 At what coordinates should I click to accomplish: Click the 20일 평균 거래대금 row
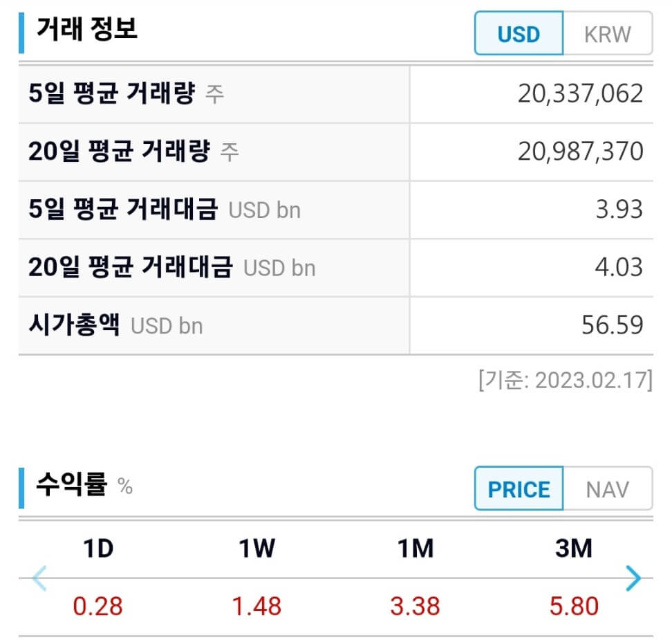pyautogui.click(x=207, y=268)
